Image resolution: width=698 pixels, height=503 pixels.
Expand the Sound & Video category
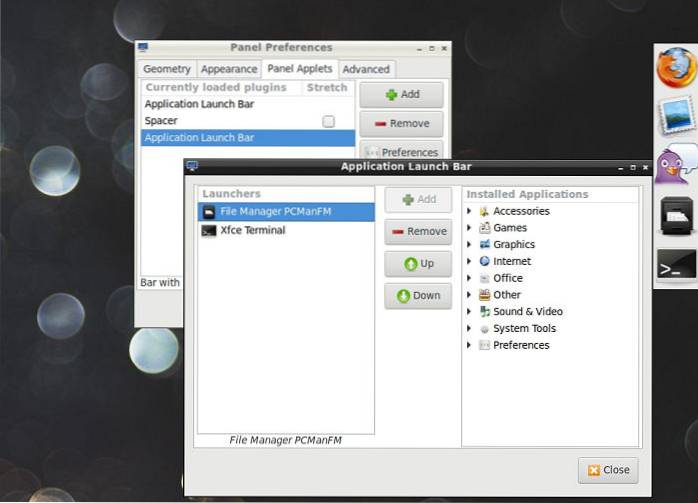click(470, 312)
